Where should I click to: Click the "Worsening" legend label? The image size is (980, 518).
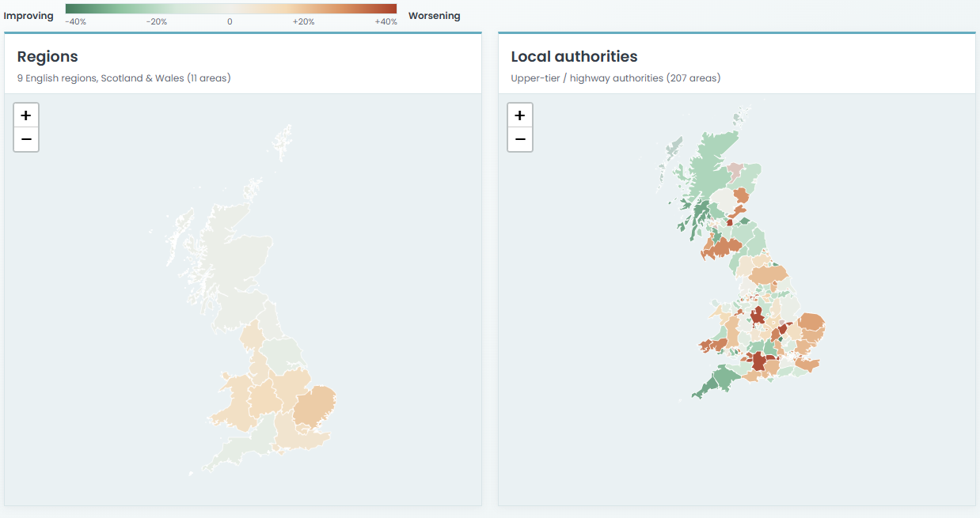point(434,16)
